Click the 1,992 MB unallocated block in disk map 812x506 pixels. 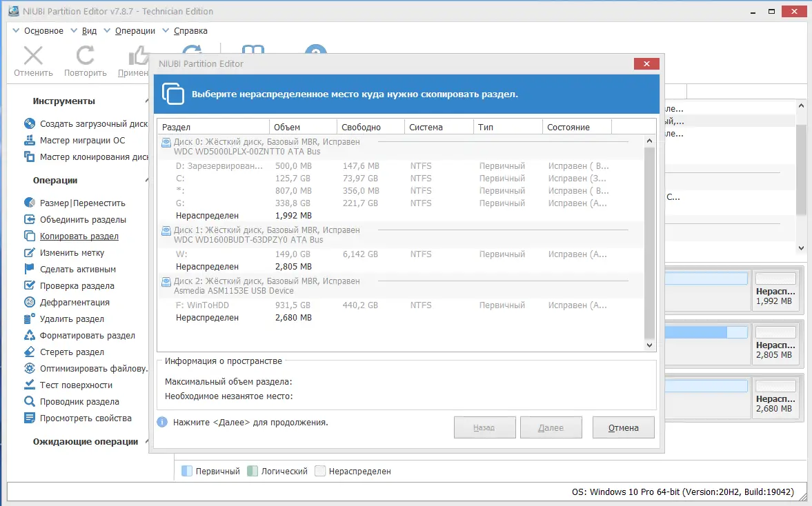coord(775,290)
